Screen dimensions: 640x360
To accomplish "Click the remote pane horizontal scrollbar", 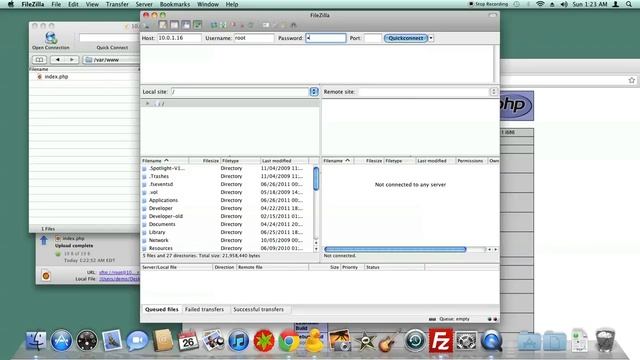I will coord(395,249).
